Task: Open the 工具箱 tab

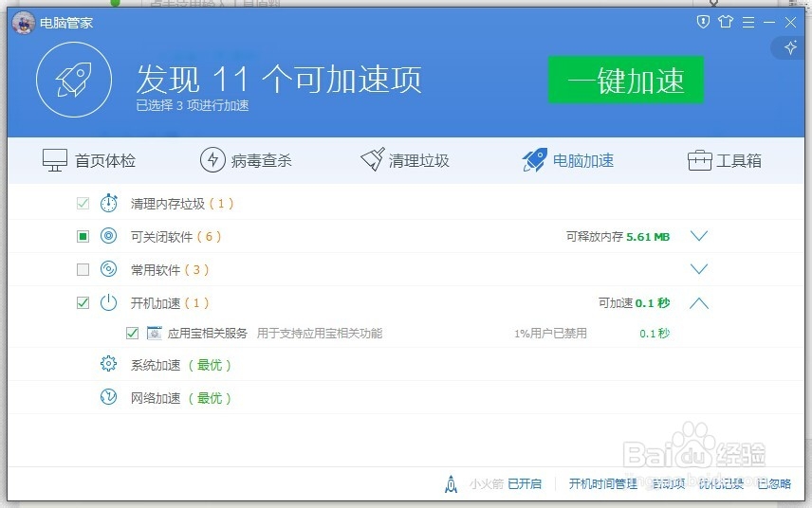Action: (x=725, y=160)
